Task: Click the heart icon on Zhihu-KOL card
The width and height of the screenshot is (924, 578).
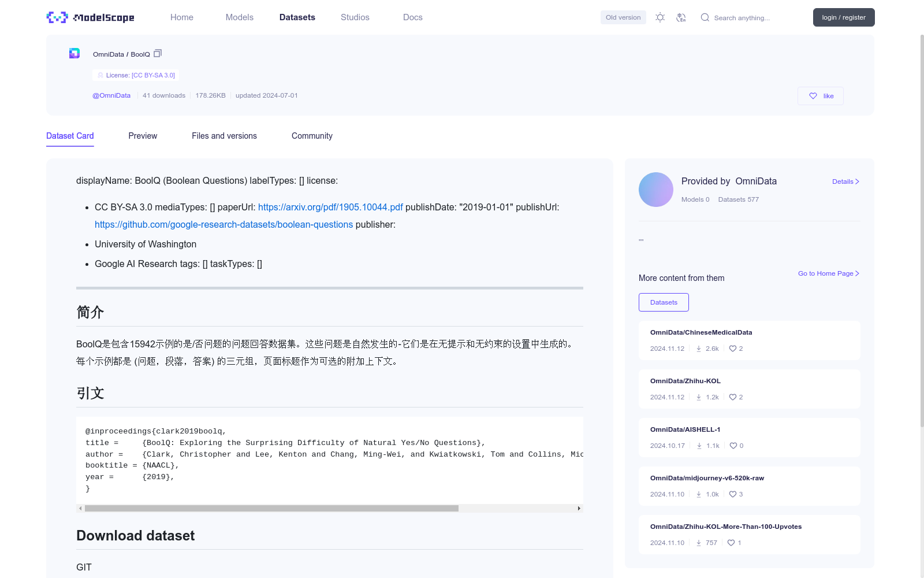Action: coord(733,397)
